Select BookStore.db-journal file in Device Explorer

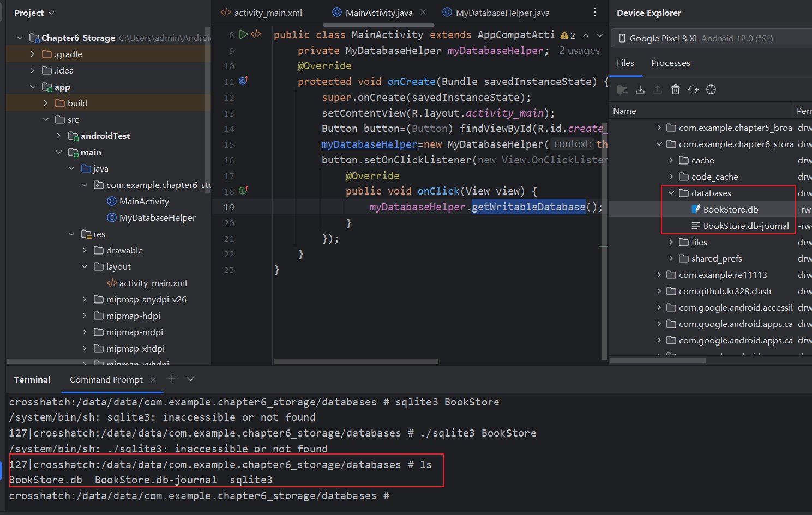[745, 226]
